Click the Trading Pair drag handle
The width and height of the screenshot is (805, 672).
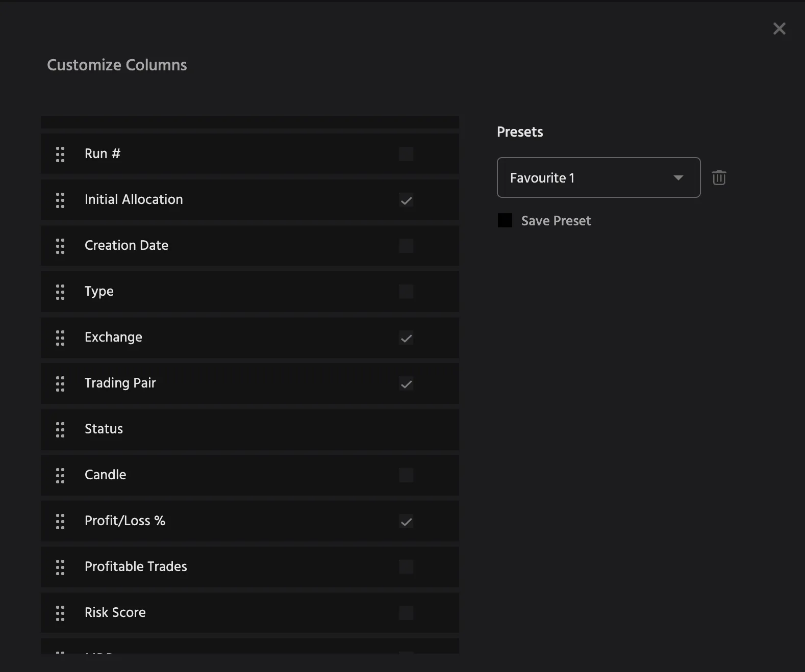60,383
